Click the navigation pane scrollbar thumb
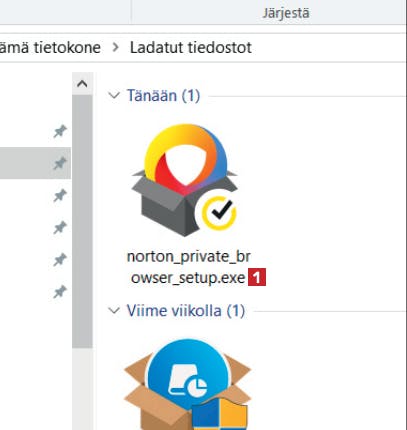Viewport: 407px width, 430px height. pos(82,221)
